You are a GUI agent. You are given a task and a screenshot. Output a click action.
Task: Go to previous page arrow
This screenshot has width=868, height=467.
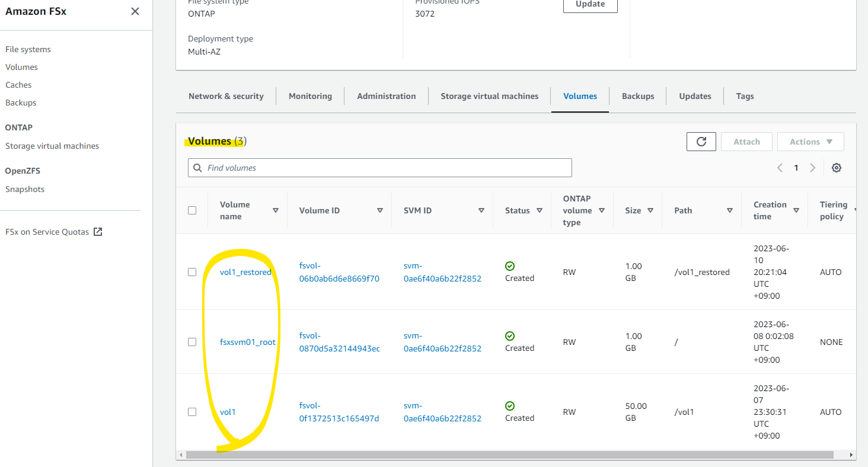pyautogui.click(x=780, y=168)
